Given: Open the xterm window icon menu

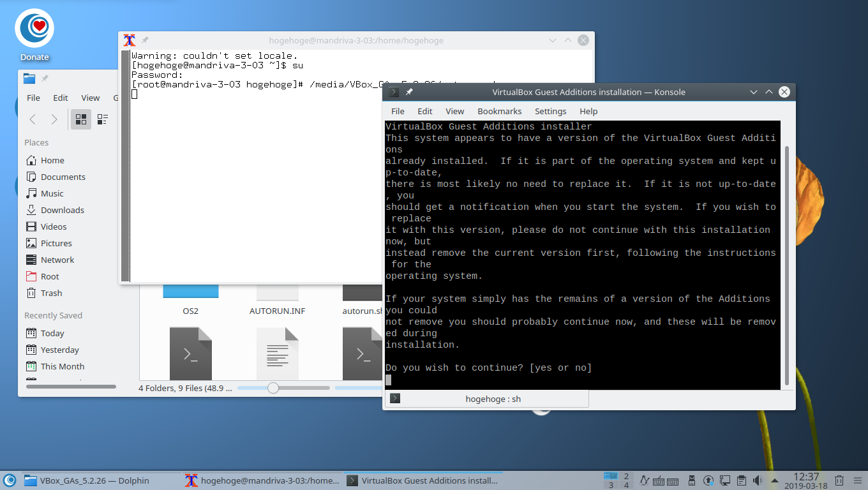Looking at the screenshot, I should point(130,40).
